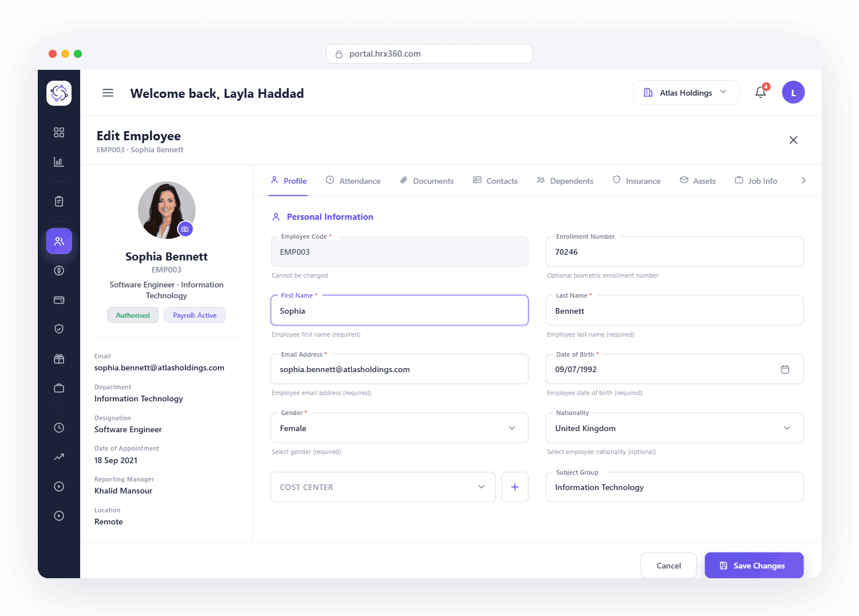859x616 pixels.
Task: Expand the Gender dropdown
Action: coord(399,428)
